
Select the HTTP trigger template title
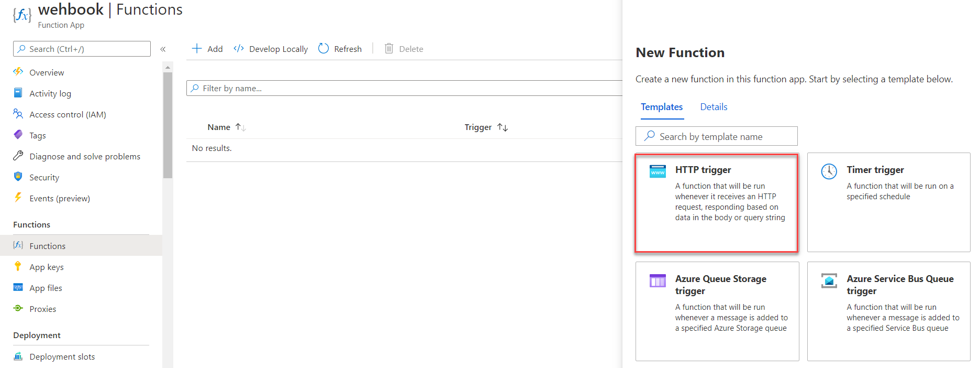[x=703, y=170]
